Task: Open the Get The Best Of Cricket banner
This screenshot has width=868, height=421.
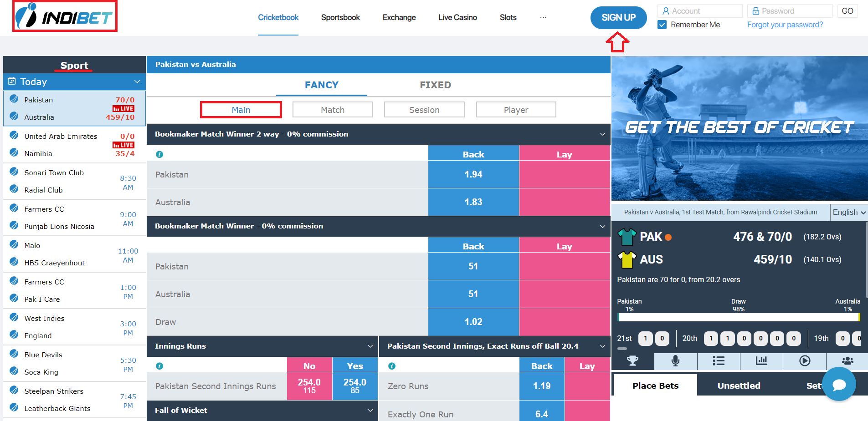Action: pos(740,128)
